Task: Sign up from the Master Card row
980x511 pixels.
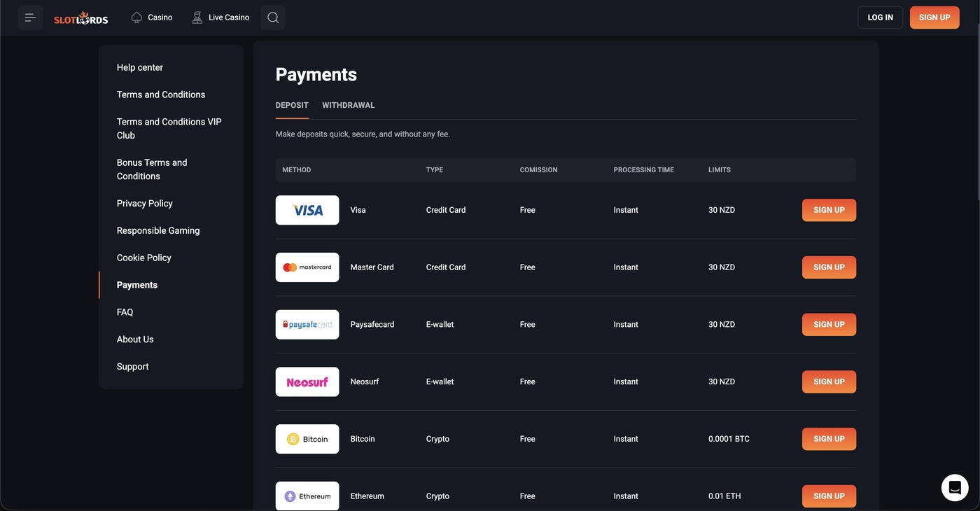Action: pos(829,267)
